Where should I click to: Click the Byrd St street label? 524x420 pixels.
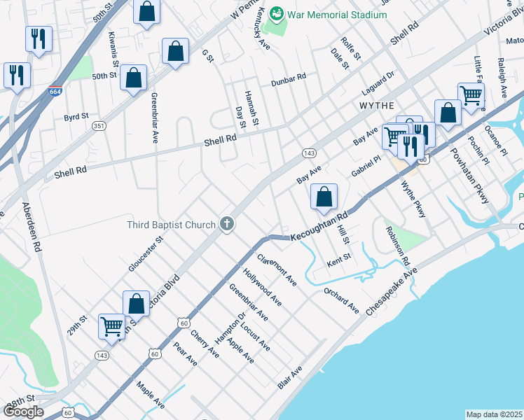coord(76,117)
